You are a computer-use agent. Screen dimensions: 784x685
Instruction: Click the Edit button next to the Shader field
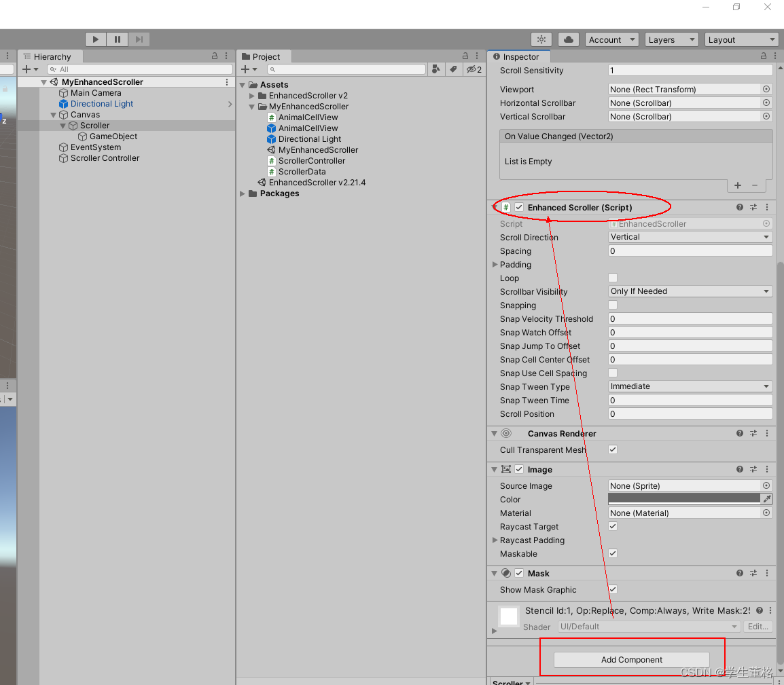[x=758, y=627]
